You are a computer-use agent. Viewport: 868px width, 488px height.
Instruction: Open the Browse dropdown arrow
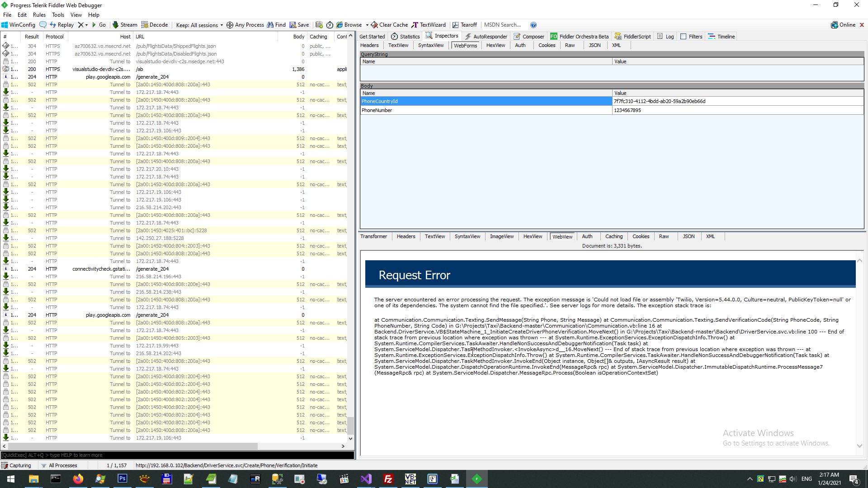pos(367,25)
